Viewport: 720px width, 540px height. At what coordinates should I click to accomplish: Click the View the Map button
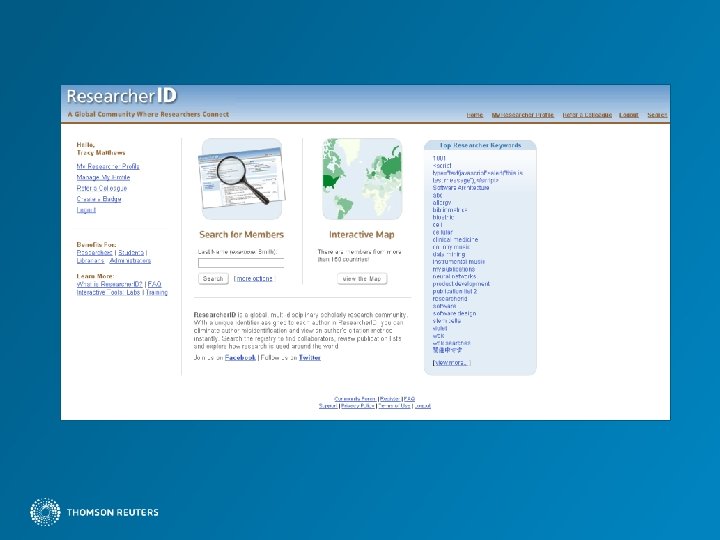click(x=362, y=279)
